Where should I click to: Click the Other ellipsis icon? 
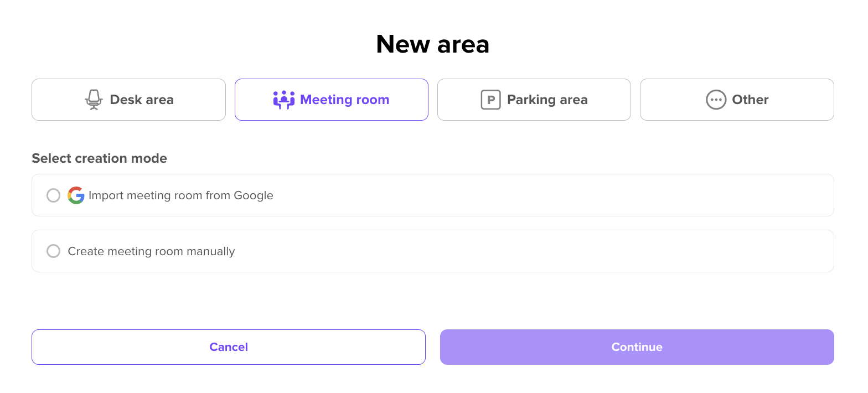click(x=715, y=99)
